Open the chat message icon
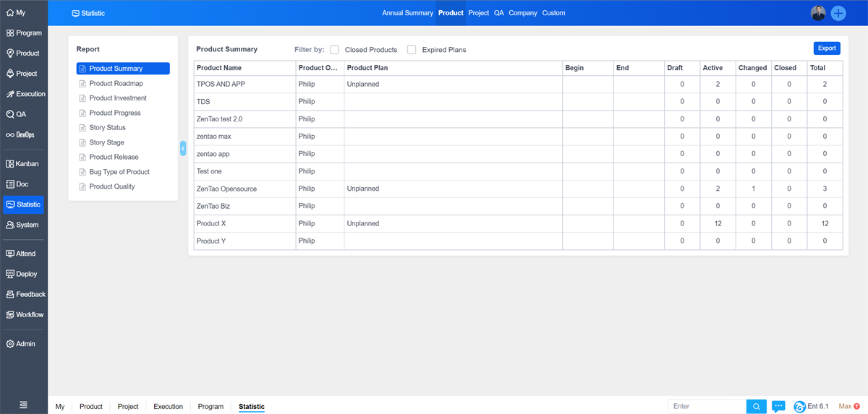The image size is (868, 414). coord(778,407)
